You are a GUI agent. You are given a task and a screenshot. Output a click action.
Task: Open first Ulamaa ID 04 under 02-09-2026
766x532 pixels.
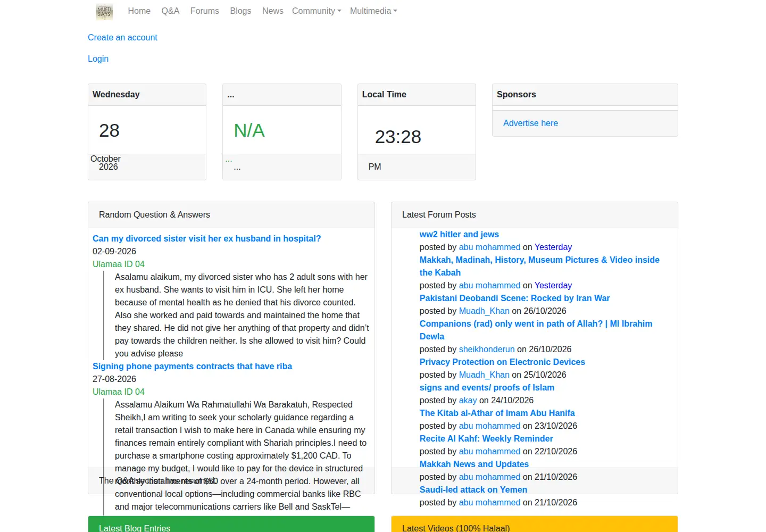(x=119, y=264)
